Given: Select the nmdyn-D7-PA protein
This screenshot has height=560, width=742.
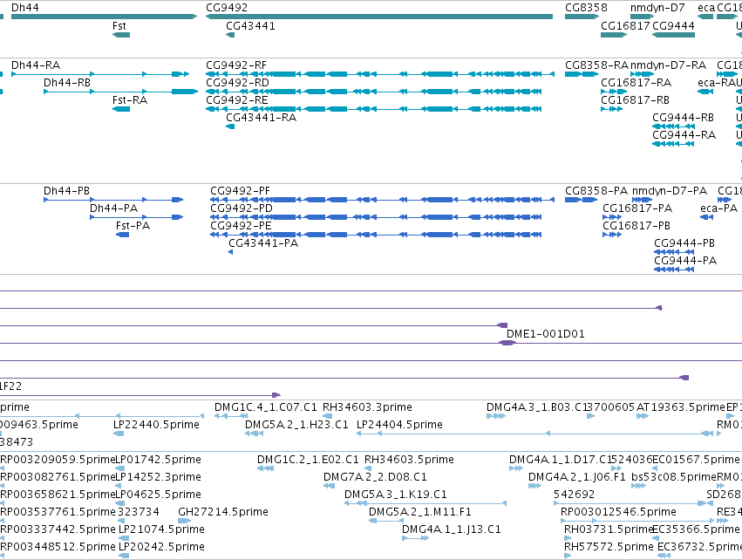Looking at the screenshot, I should click(x=642, y=200).
